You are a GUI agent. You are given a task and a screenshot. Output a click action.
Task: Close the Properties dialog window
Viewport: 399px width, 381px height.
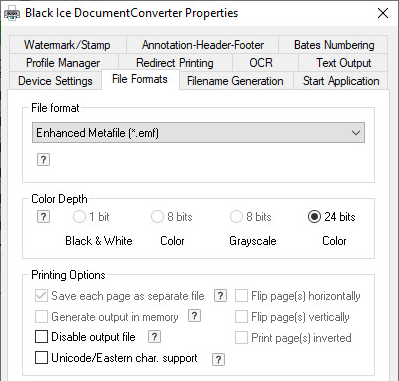pos(383,13)
